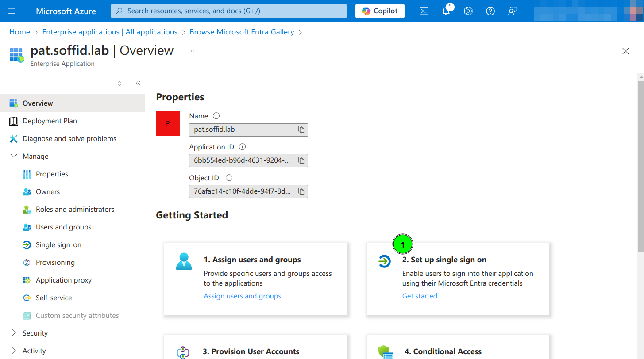Click the Provision User Accounts icon
Screen dimensions: 644x359
click(x=183, y=352)
